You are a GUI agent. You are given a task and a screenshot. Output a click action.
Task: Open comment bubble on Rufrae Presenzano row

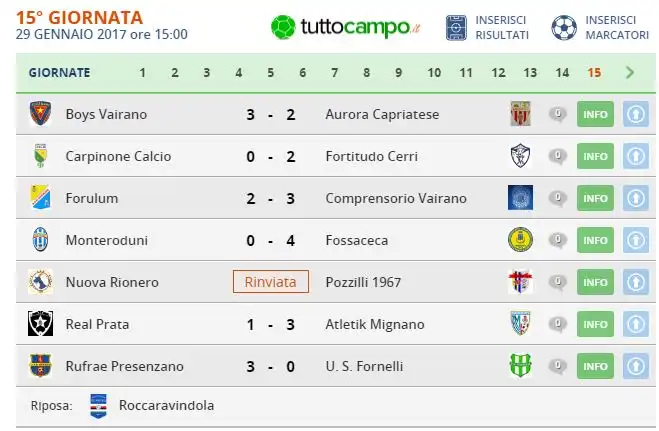point(558,366)
